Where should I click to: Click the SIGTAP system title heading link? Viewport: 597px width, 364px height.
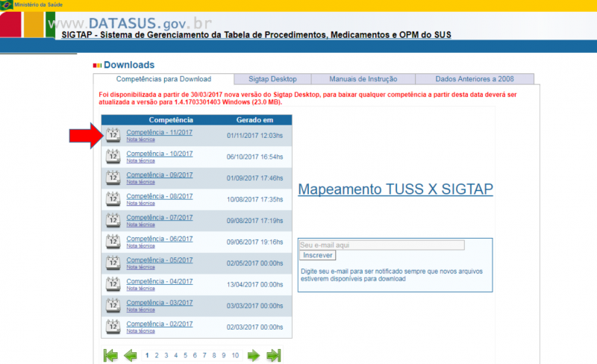coord(256,35)
